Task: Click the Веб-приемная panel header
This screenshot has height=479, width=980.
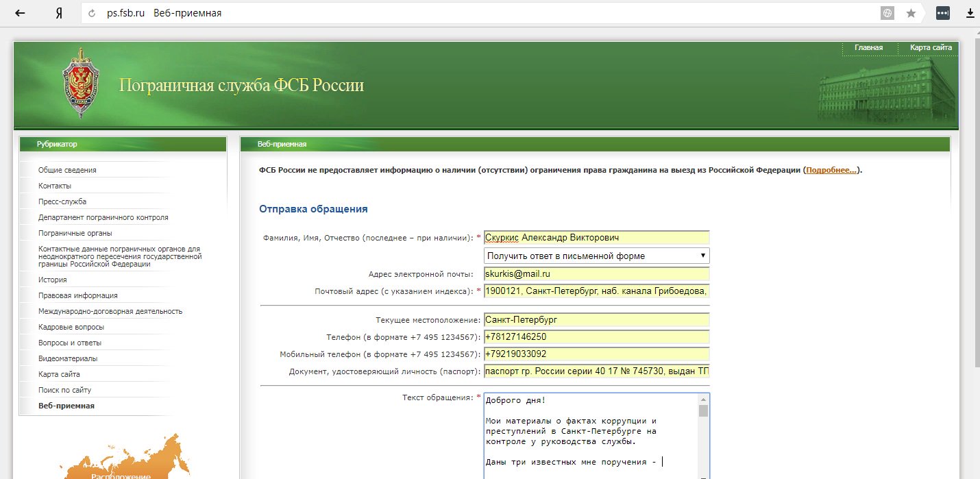Action: [x=595, y=144]
